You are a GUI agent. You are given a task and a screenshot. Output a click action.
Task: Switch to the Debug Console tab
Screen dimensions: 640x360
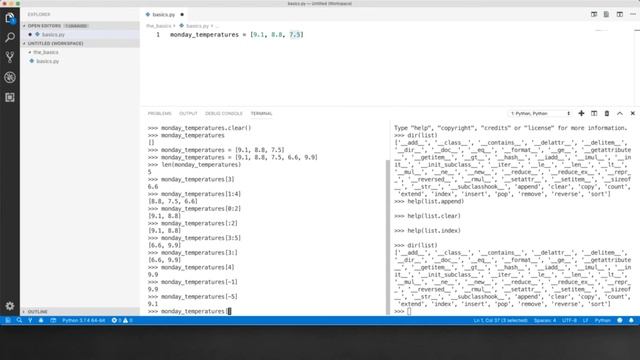tap(224, 113)
